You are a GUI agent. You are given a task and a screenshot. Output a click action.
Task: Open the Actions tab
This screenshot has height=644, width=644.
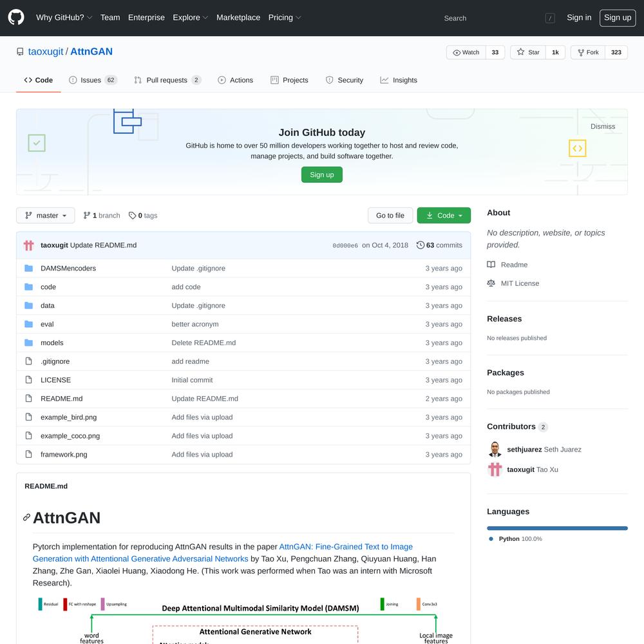pos(235,80)
